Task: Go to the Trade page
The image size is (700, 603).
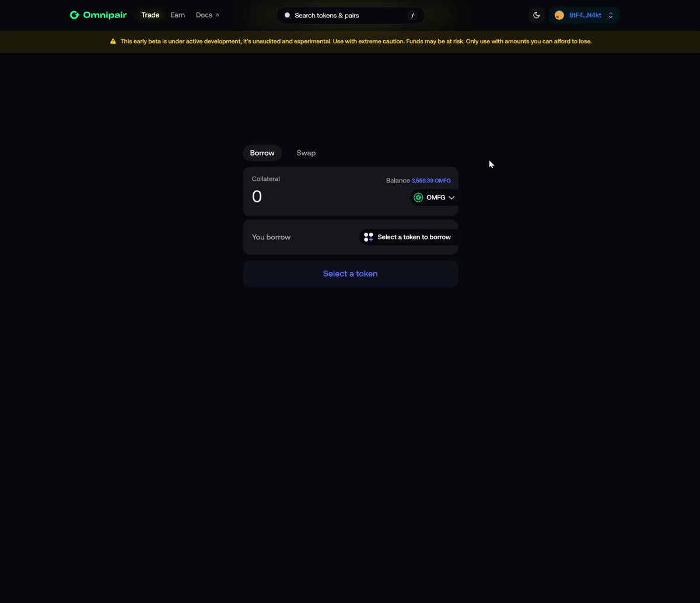Action: [150, 15]
